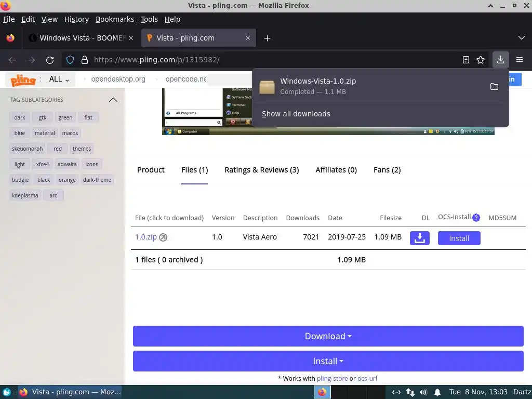
Task: Download the 1.0.zip file link
Action: click(146, 237)
